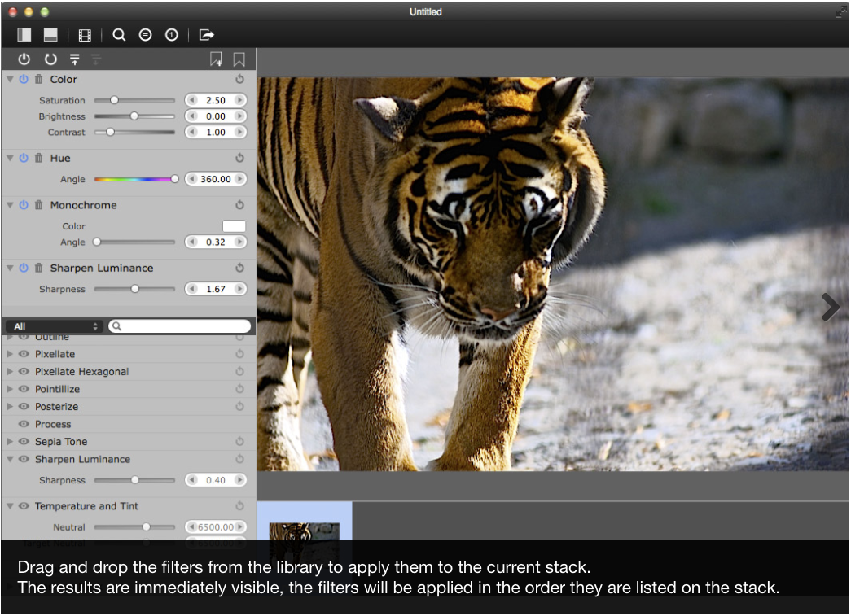Go to next image with right chevron
The image size is (851, 616).
click(x=830, y=308)
